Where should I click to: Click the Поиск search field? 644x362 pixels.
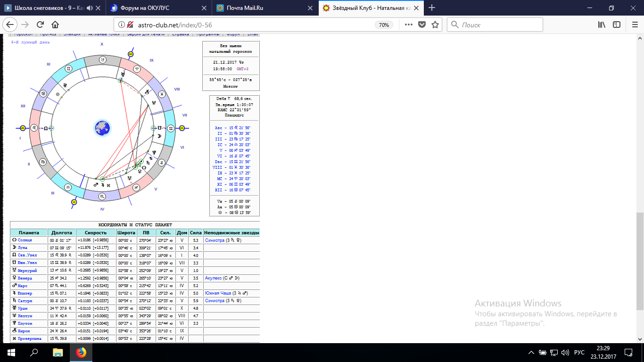[x=495, y=25]
